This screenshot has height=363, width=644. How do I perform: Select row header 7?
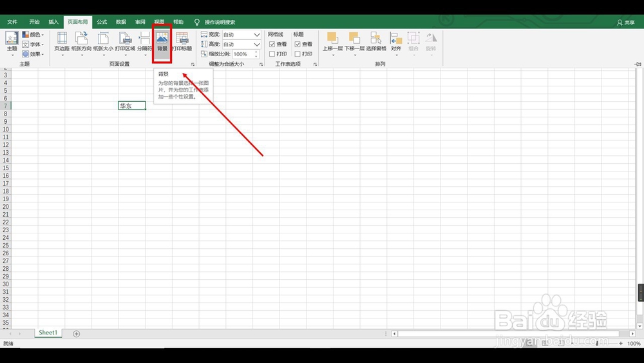pyautogui.click(x=6, y=106)
